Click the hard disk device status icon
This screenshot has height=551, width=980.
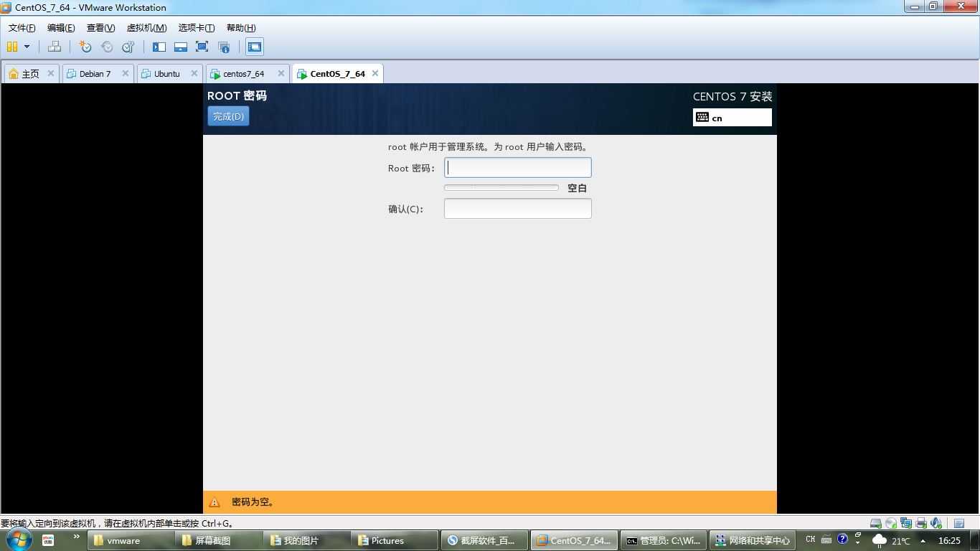[876, 524]
